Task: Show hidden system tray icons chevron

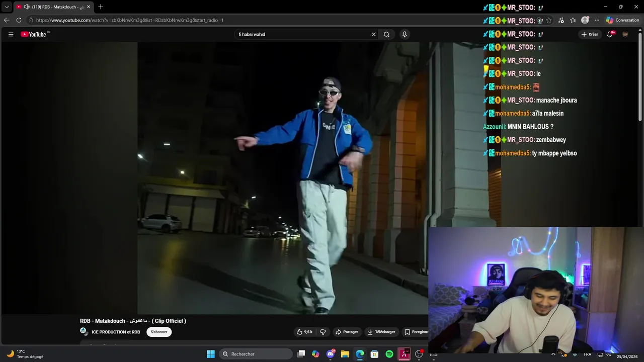Action: tap(553, 354)
